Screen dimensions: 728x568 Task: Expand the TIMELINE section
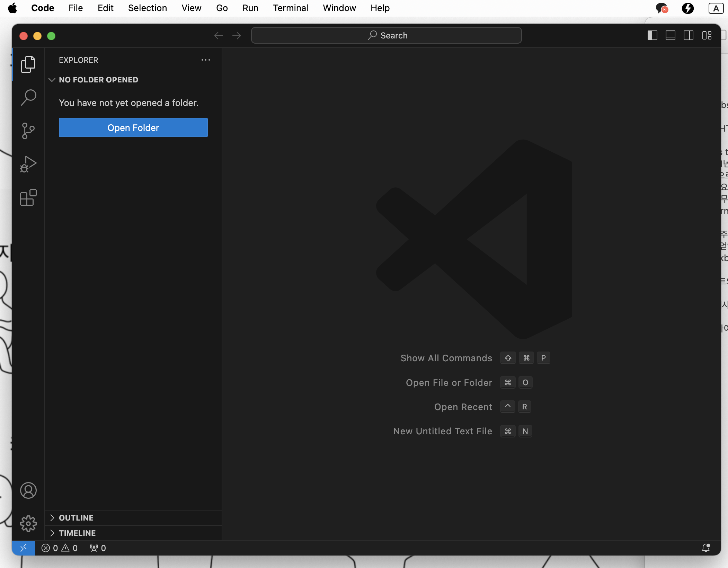133,533
